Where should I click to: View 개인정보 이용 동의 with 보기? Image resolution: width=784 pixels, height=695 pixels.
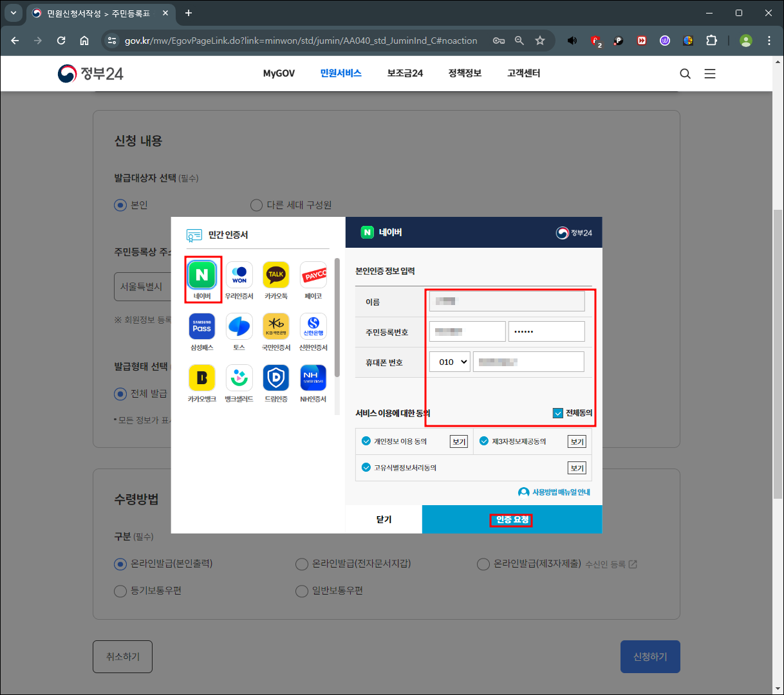[459, 441]
